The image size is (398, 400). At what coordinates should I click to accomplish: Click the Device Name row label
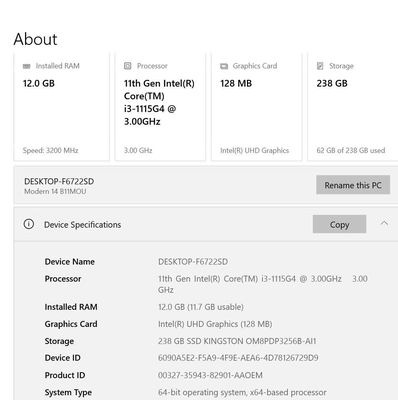[x=70, y=262]
